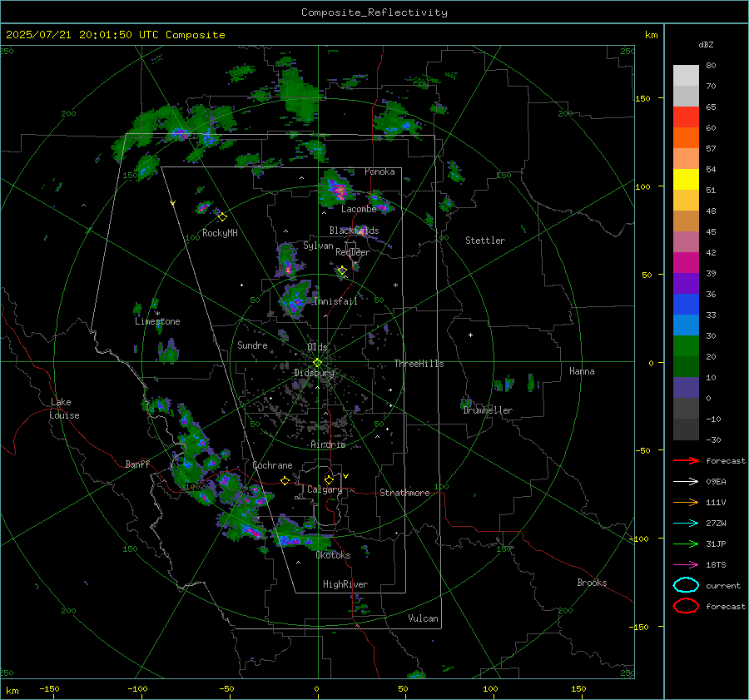This screenshot has width=749, height=700.
Task: Click the RedDeer city label
Action: [x=353, y=252]
